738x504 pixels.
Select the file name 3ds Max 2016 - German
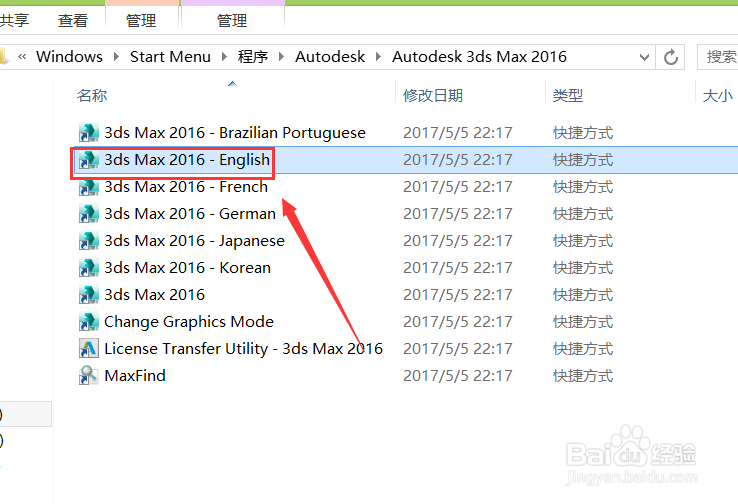[x=190, y=214]
